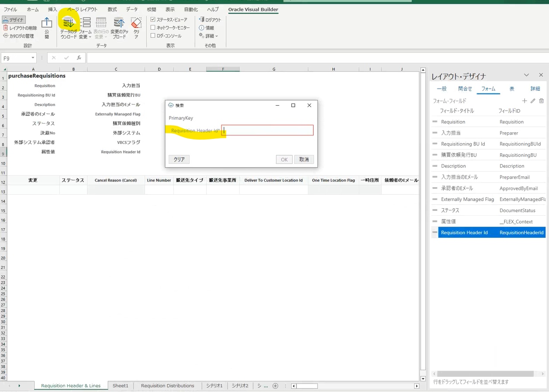Viewport: 549px width, 392px height.
Task: Click the 公開 publish icon
Action: [x=47, y=26]
